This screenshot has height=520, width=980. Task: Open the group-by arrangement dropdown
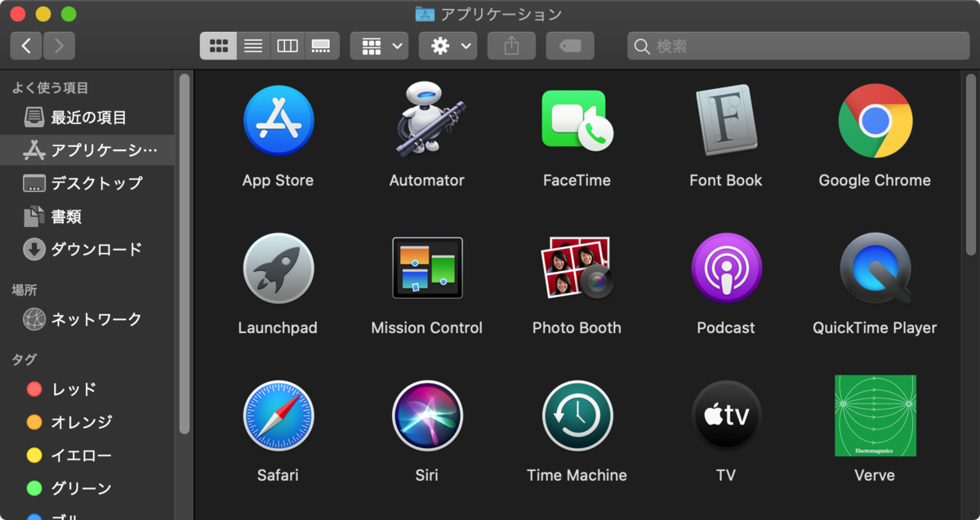tap(379, 46)
